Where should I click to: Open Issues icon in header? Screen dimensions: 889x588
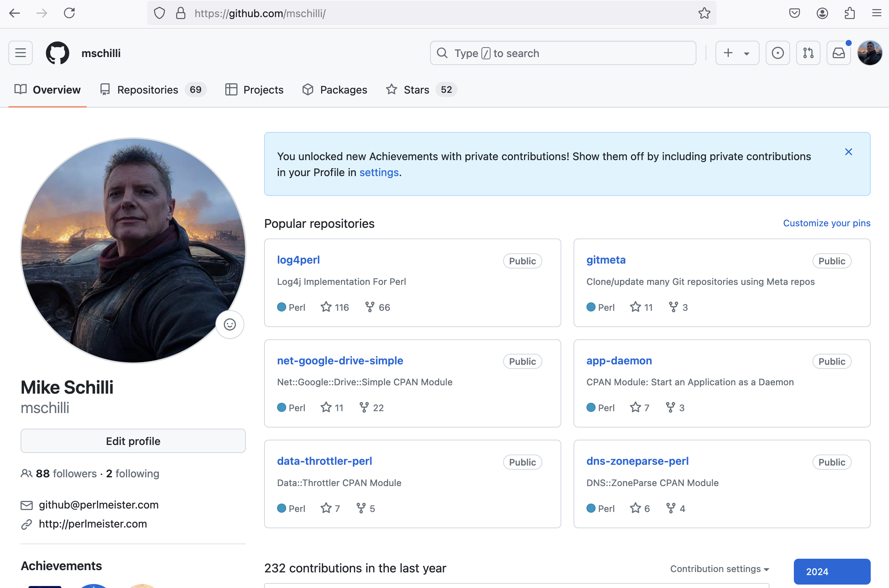[x=777, y=53]
